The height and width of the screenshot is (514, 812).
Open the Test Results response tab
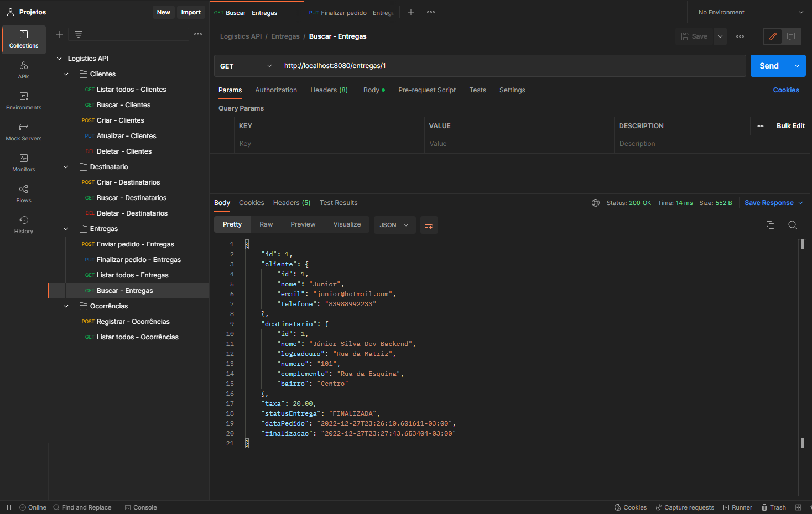339,203
